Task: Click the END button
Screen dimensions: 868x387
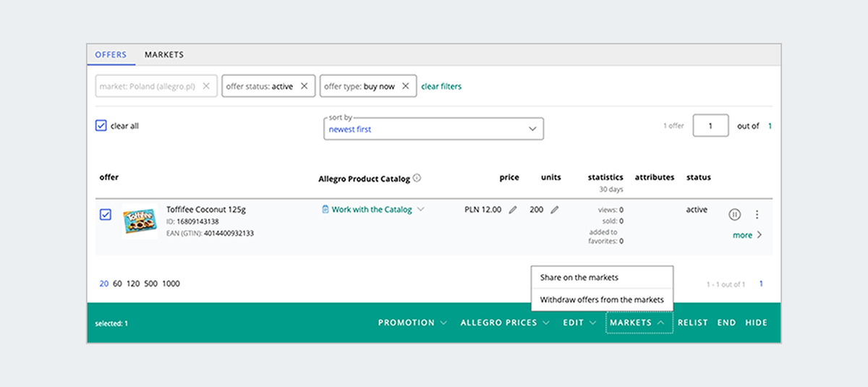Action: coord(726,323)
